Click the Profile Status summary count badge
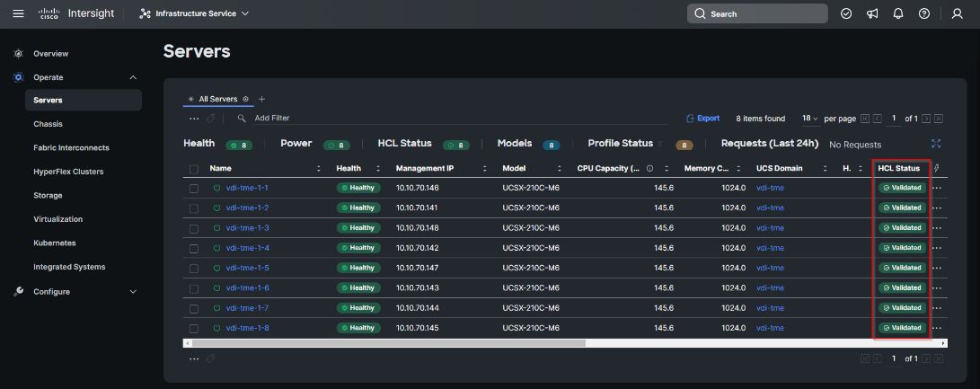 tap(684, 145)
